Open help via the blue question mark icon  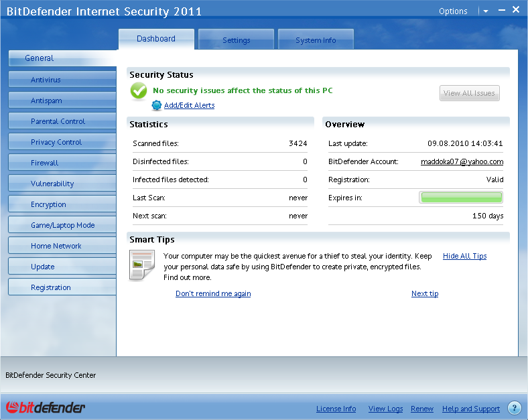[x=514, y=408]
